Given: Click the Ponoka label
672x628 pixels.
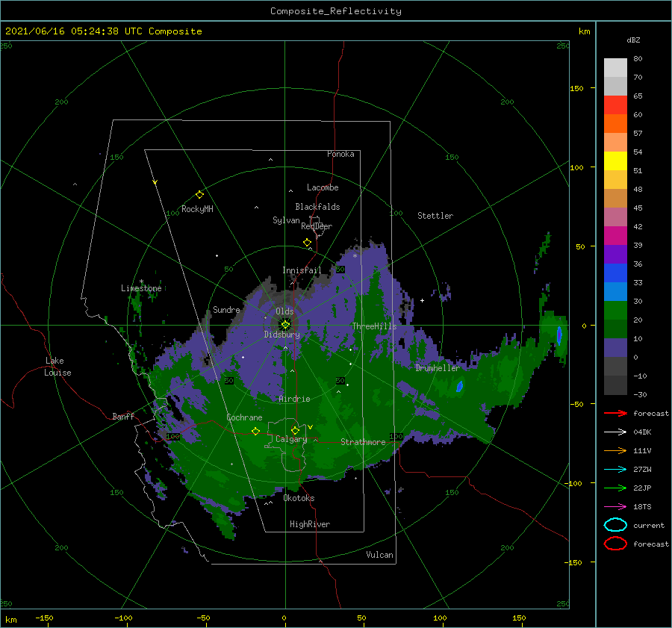Looking at the screenshot, I should [340, 154].
